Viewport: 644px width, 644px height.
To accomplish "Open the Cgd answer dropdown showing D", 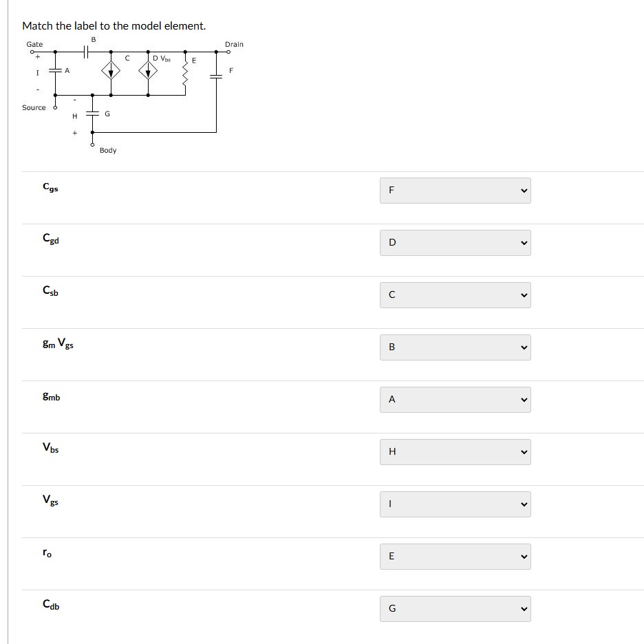I will (455, 242).
